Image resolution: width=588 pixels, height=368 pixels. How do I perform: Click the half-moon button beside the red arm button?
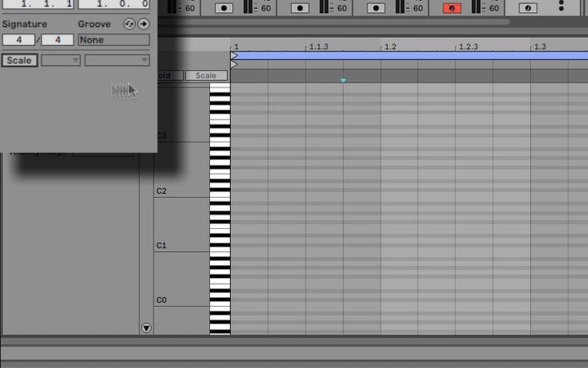pyautogui.click(x=527, y=8)
